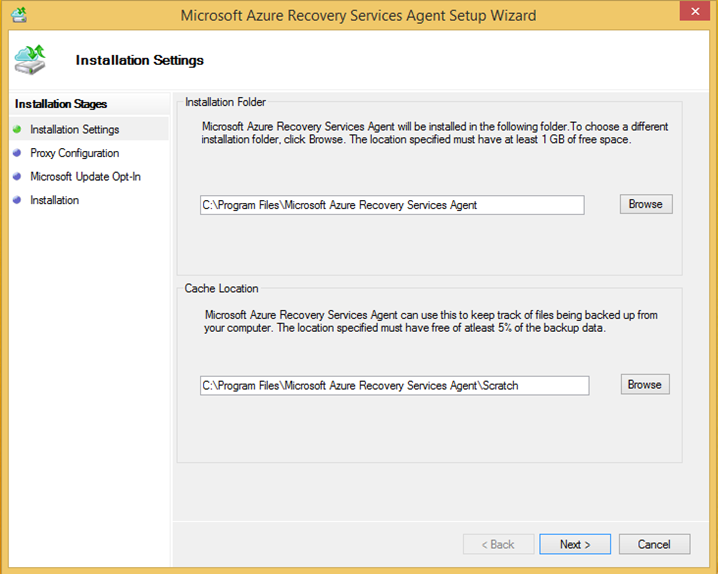Go back with the Back button
Image resolution: width=718 pixels, height=574 pixels.
point(498,544)
